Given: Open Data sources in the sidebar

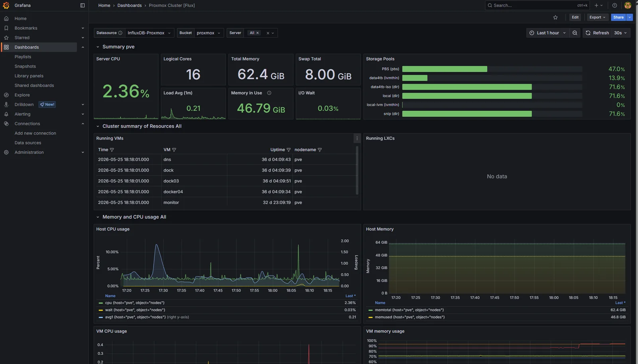Looking at the screenshot, I should pos(28,143).
